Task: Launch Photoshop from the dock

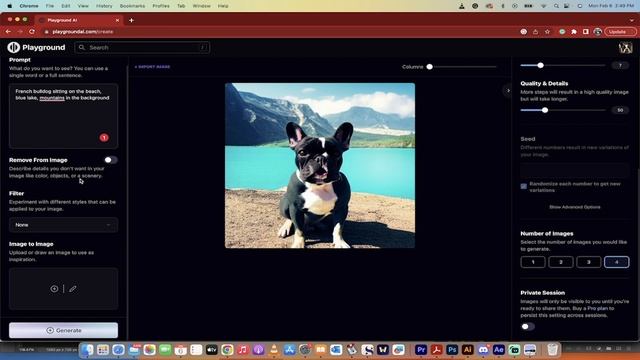Action: click(452, 350)
